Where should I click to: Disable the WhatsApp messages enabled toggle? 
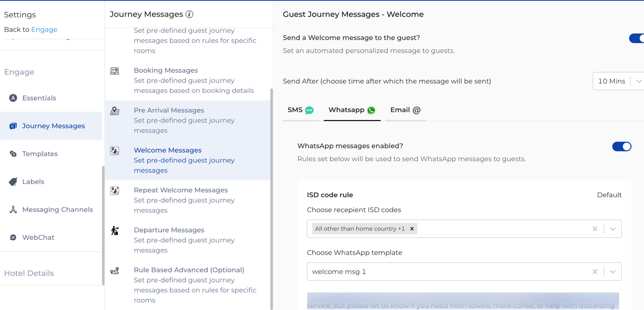(621, 146)
